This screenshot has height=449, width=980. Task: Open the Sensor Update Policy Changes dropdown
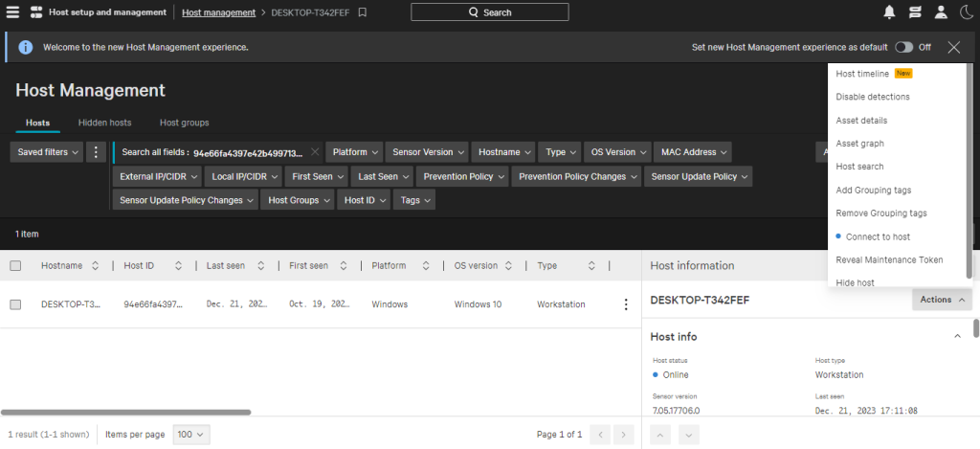185,200
